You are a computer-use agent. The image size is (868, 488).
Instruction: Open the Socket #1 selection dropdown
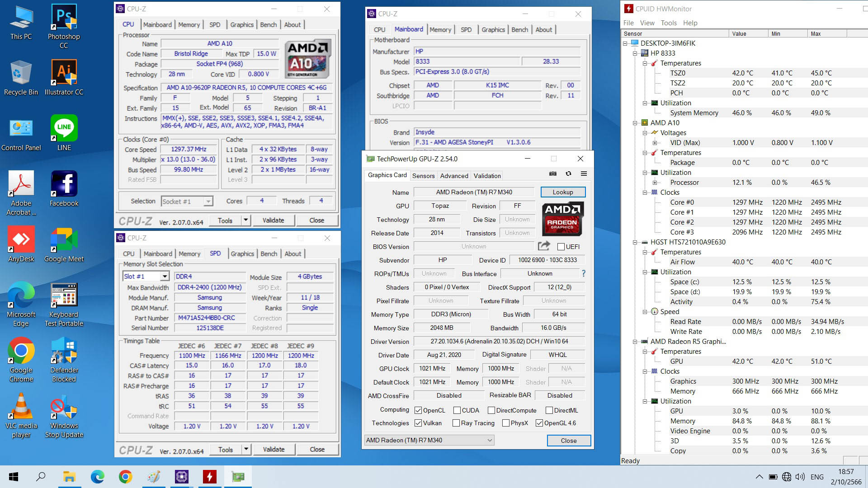click(187, 202)
